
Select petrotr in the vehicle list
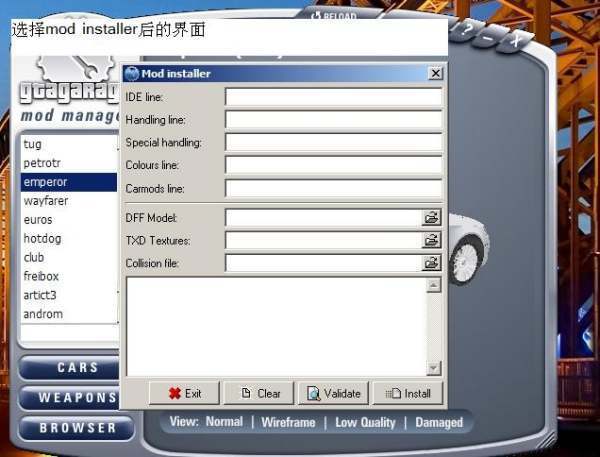tap(69, 163)
